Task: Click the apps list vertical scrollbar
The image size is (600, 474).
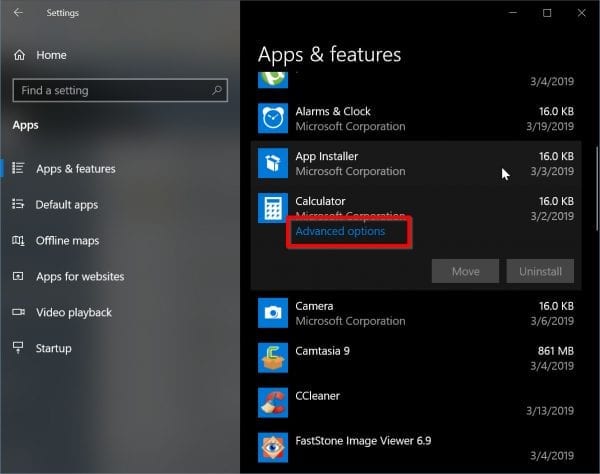Action: tap(596, 170)
